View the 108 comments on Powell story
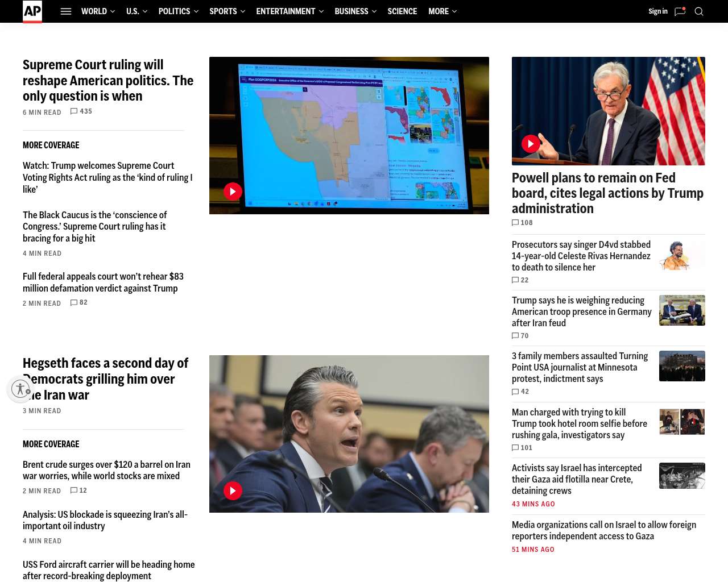Image resolution: width=728 pixels, height=582 pixels. point(522,223)
